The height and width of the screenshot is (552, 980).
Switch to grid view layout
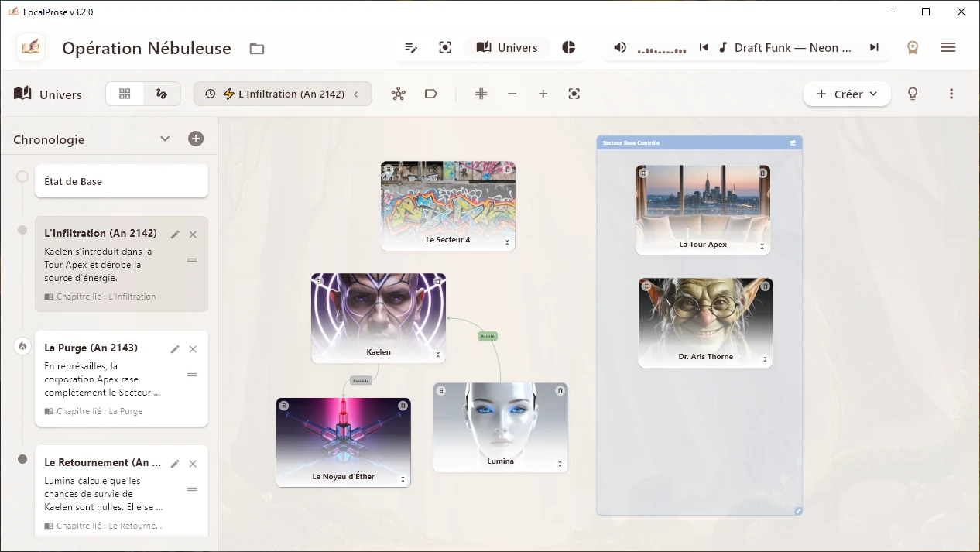[x=125, y=94]
